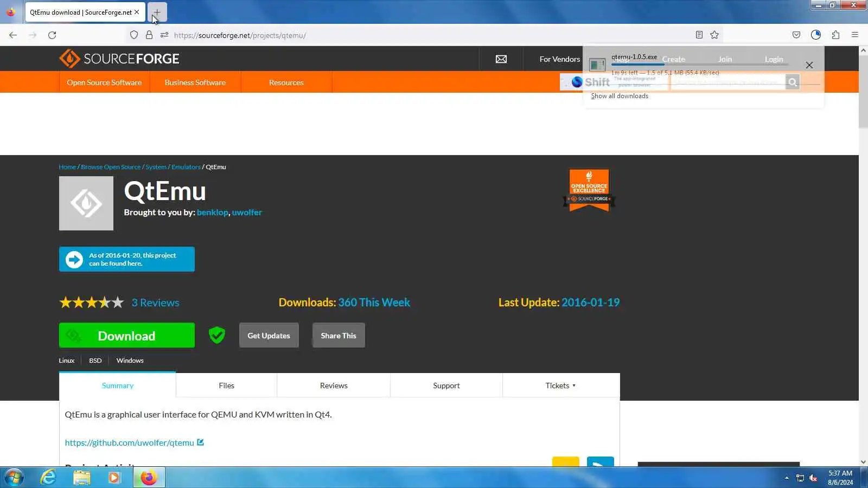Open site permissions icon in address bar

pyautogui.click(x=164, y=35)
